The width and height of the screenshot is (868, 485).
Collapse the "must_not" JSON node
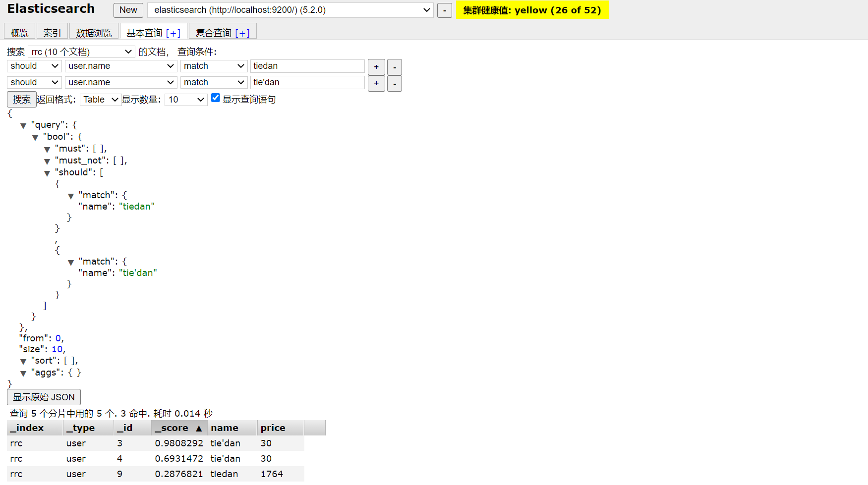[47, 162]
